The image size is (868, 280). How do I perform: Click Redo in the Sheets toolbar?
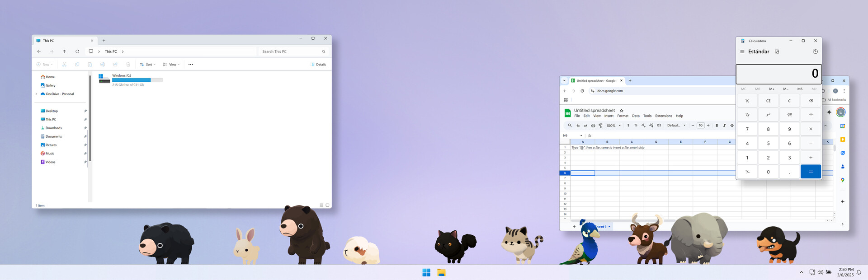click(x=585, y=126)
